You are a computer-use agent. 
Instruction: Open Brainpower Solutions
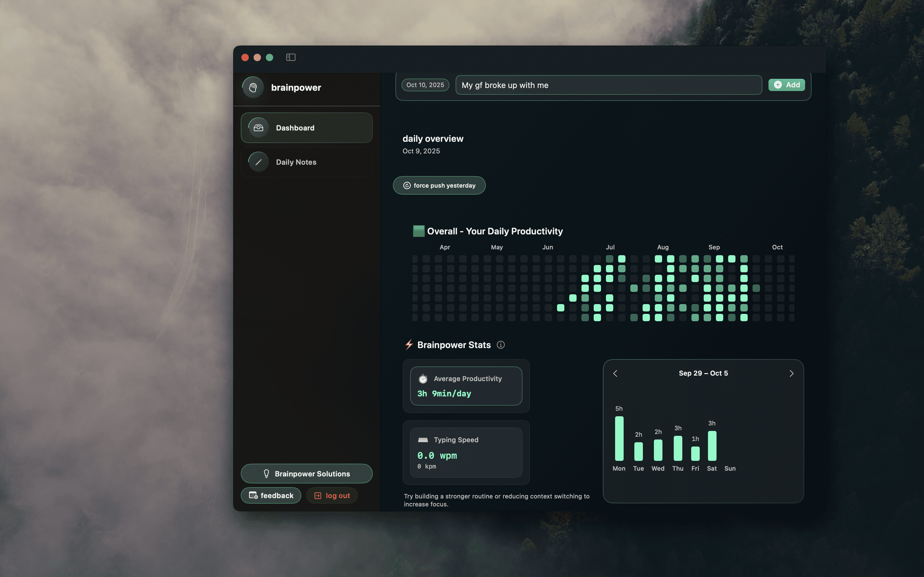(306, 474)
